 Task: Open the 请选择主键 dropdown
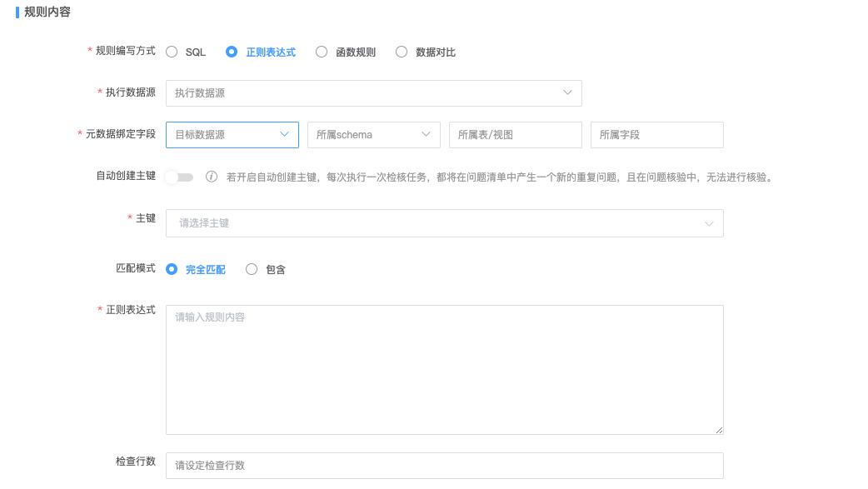coord(445,223)
